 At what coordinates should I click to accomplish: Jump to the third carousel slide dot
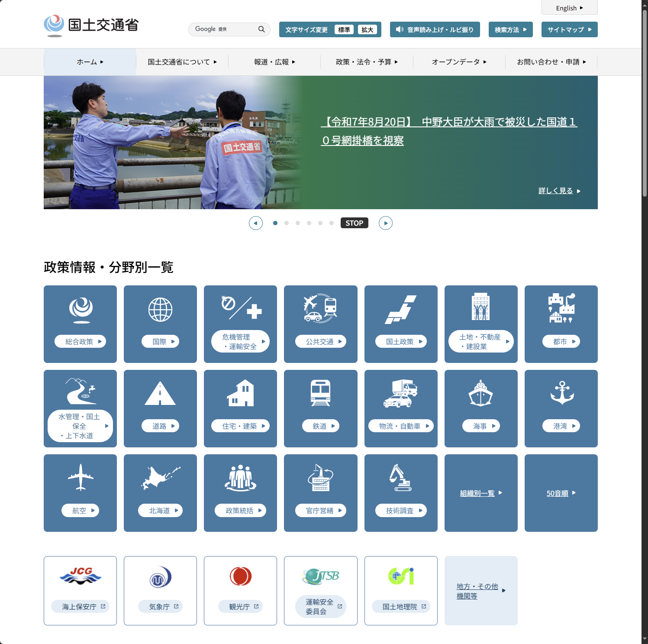click(x=298, y=223)
